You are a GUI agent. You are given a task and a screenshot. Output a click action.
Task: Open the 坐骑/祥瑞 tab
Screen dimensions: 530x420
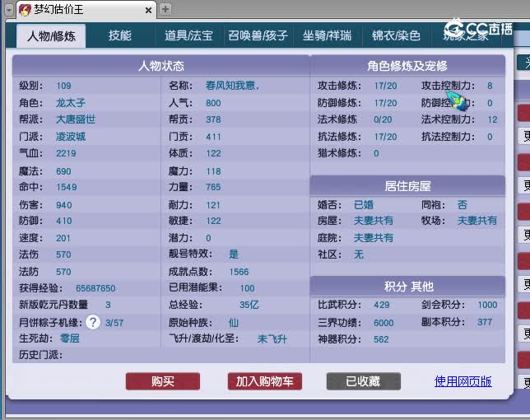[x=327, y=35]
